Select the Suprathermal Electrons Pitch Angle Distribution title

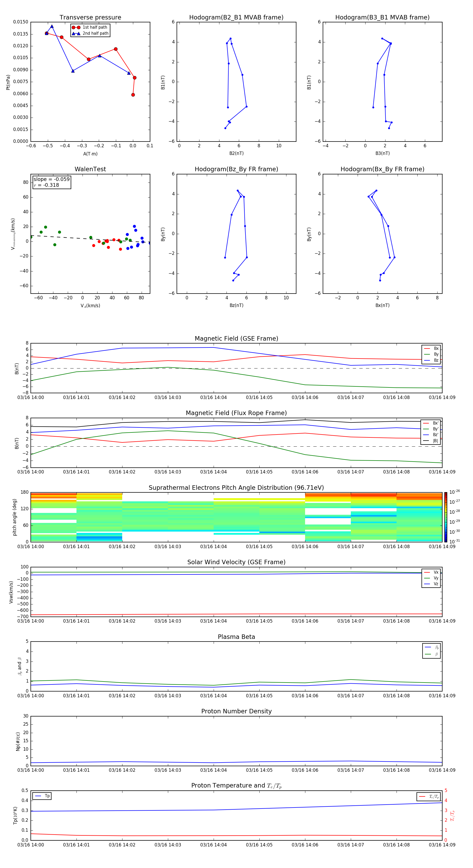236,488
